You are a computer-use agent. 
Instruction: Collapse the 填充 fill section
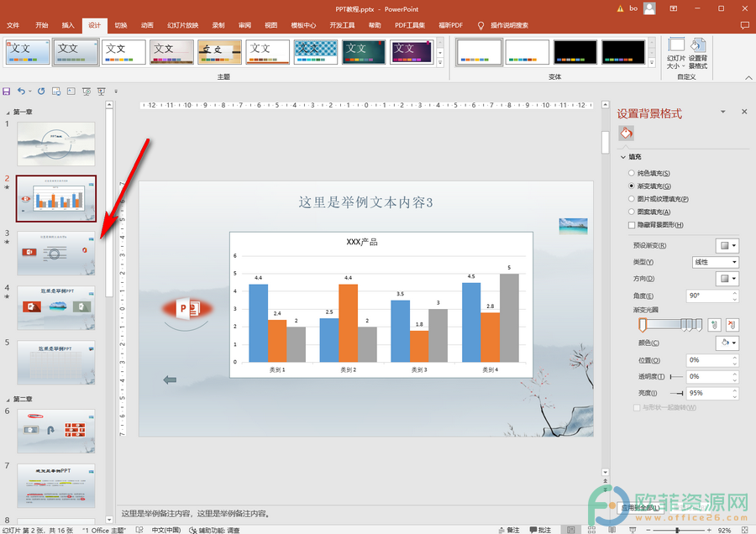pos(623,157)
